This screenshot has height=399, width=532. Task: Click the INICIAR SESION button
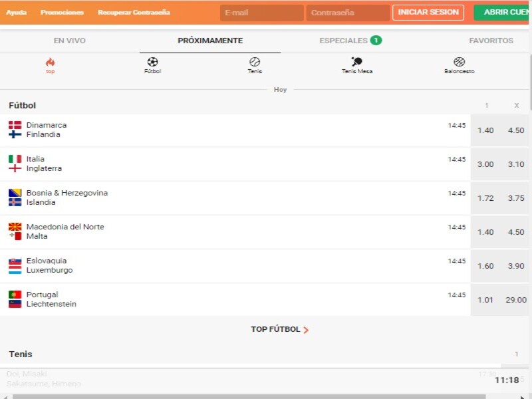click(428, 13)
